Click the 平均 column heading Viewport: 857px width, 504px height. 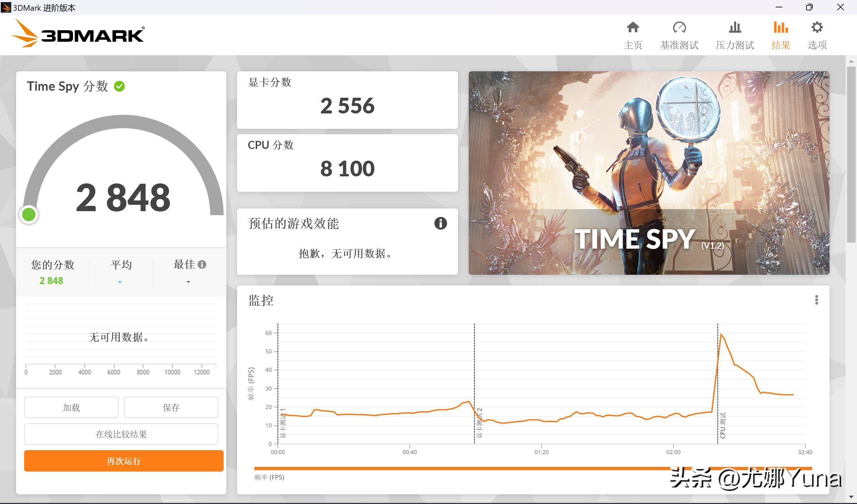coord(121,264)
